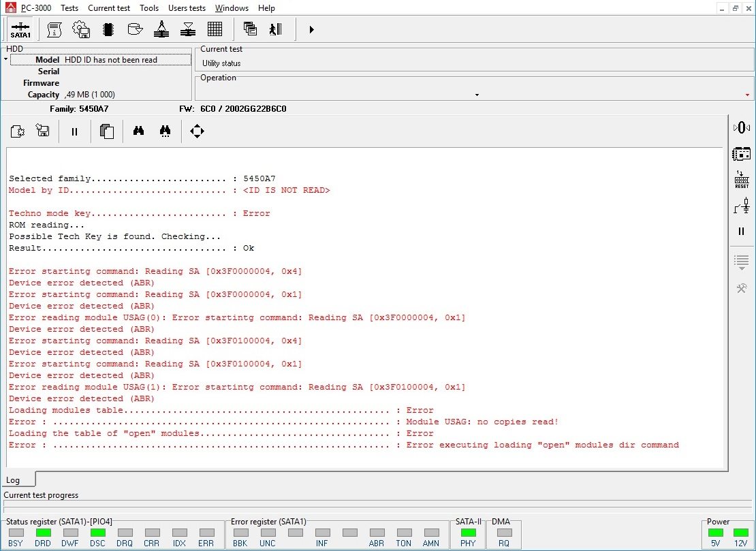Click the plain binoculars find icon
756x551 pixels.
click(x=138, y=131)
